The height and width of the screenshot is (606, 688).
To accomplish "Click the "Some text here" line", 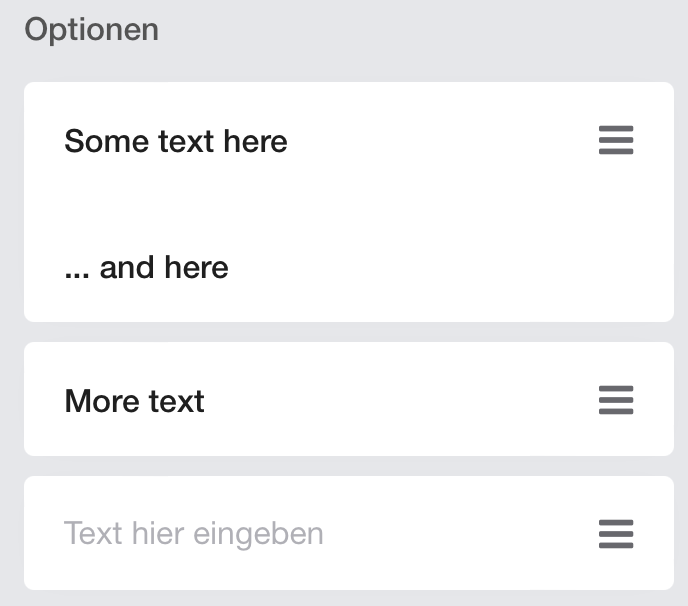I will tap(176, 141).
